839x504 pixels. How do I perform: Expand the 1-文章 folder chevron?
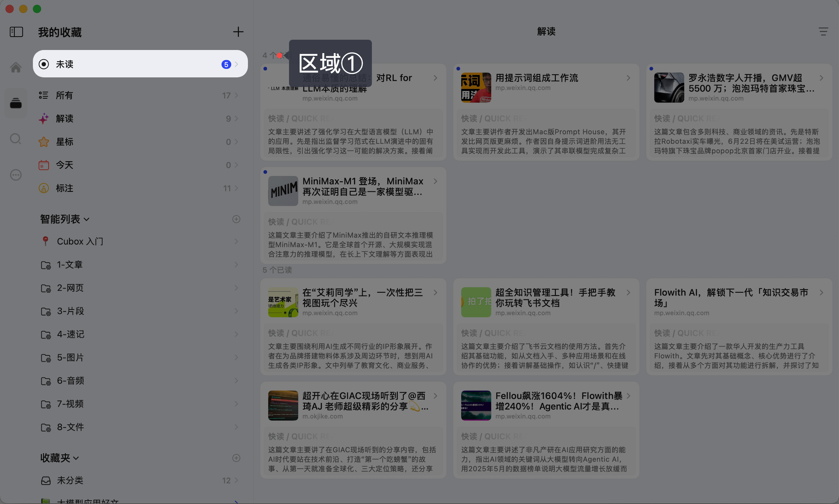pos(237,265)
